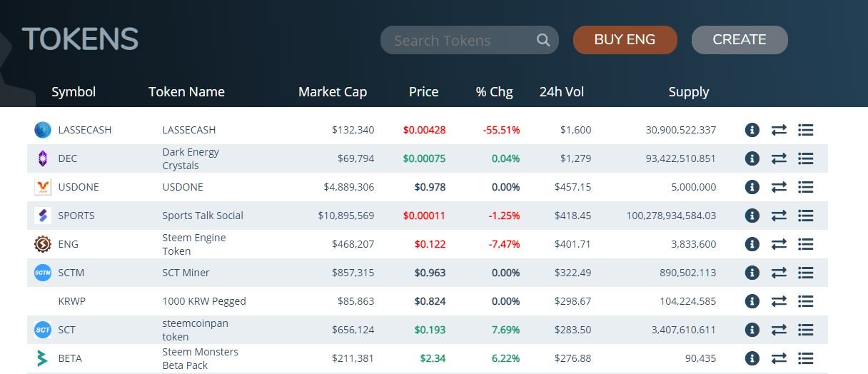Open history list icon for LASSECASH

pyautogui.click(x=806, y=130)
